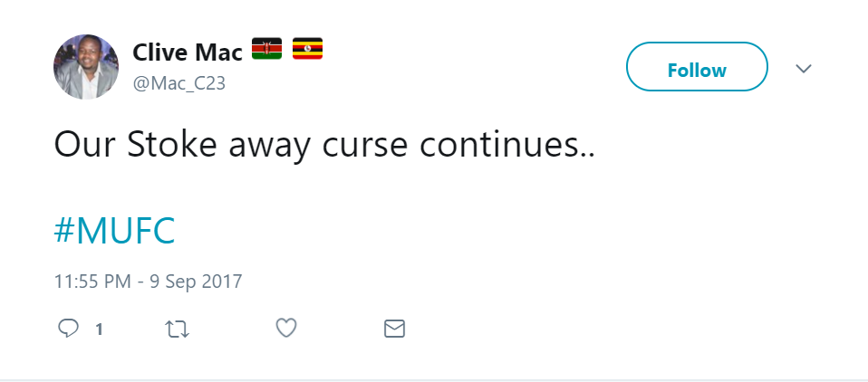
Task: Open the 11:55 PM - 9 Sep 2017 timestamp
Action: 148,281
